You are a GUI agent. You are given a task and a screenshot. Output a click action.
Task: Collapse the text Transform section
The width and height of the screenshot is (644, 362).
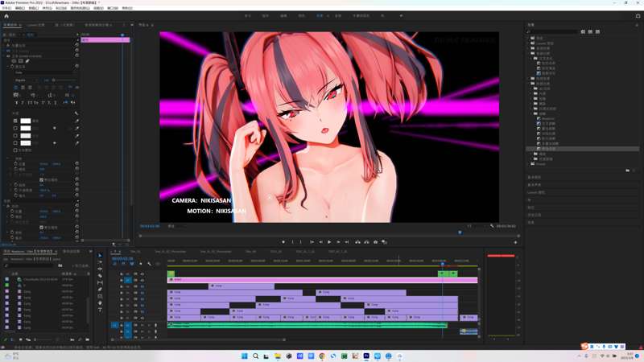pyautogui.click(x=7, y=158)
